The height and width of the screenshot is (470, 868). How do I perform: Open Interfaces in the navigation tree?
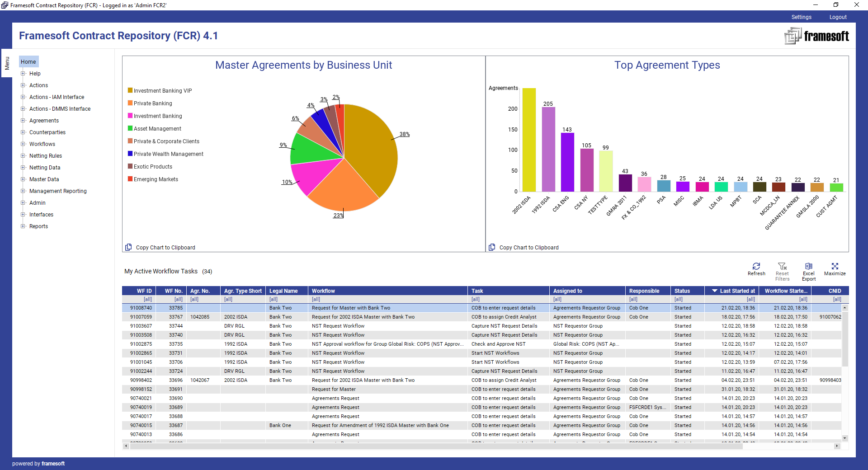tap(41, 215)
